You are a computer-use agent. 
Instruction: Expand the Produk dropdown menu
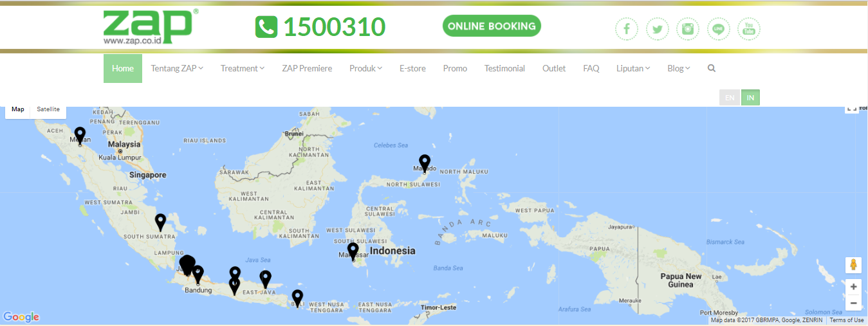[x=365, y=68]
